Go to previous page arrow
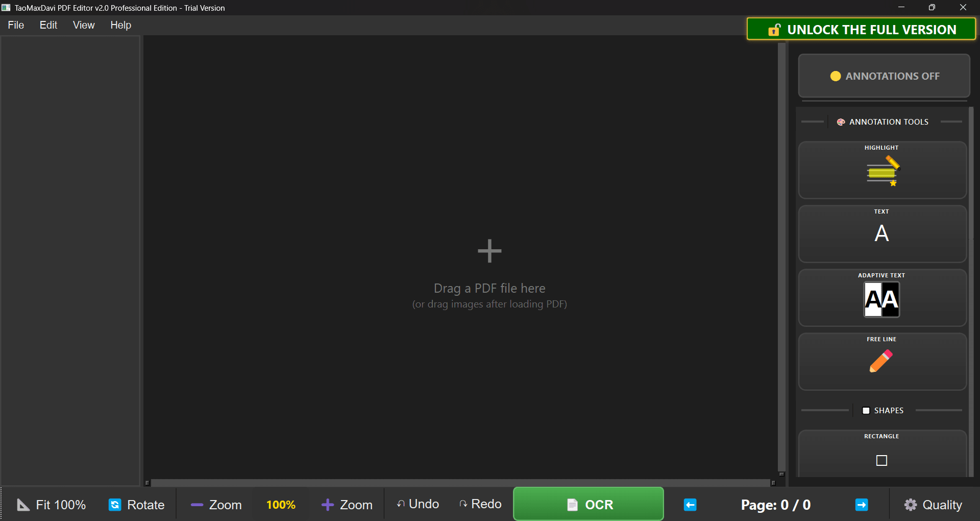This screenshot has height=521, width=980. pos(690,505)
